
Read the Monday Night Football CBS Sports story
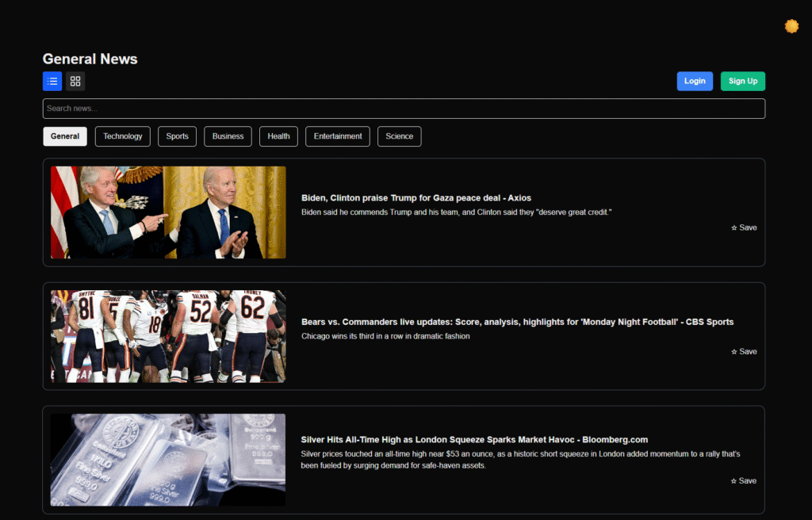click(515, 322)
